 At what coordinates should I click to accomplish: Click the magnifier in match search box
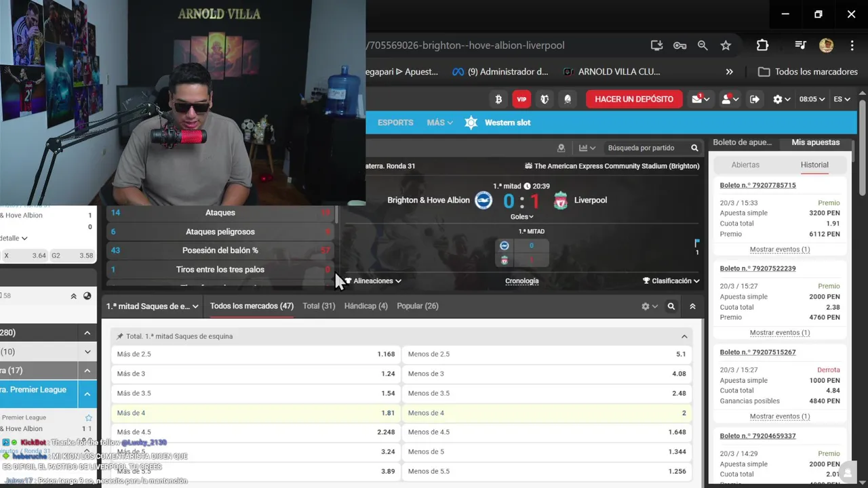click(x=694, y=148)
